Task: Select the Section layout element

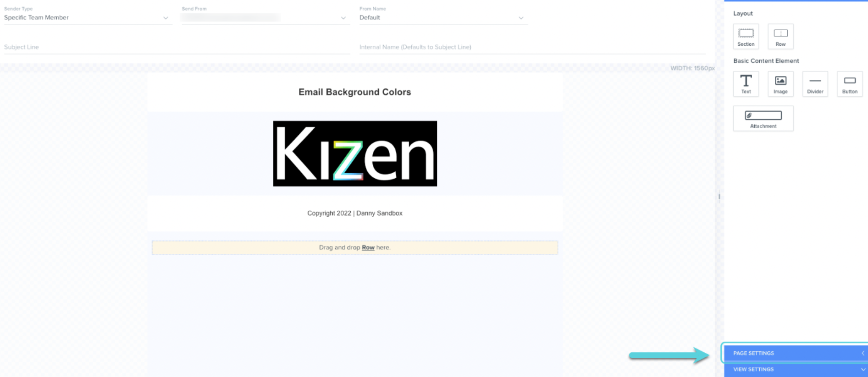Action: pos(746,36)
